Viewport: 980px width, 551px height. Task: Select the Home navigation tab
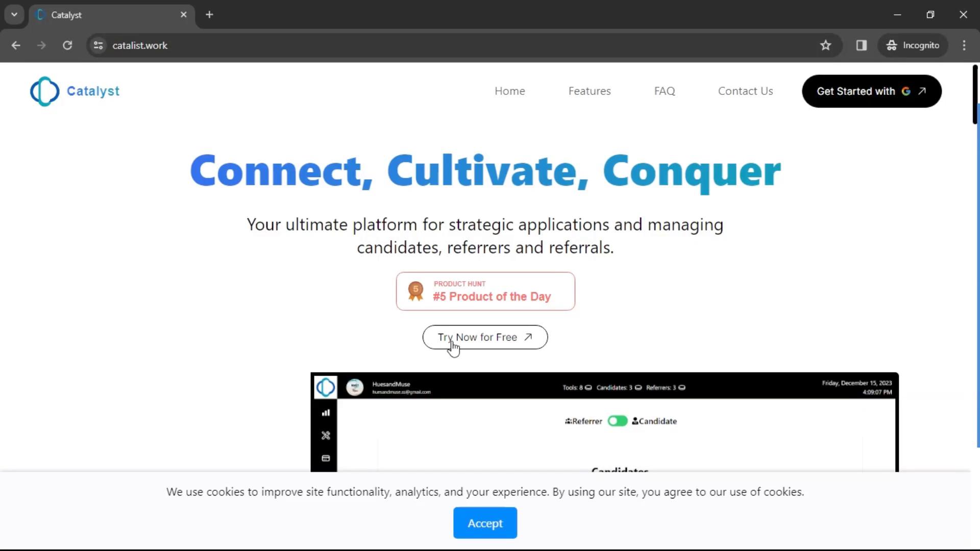[509, 91]
